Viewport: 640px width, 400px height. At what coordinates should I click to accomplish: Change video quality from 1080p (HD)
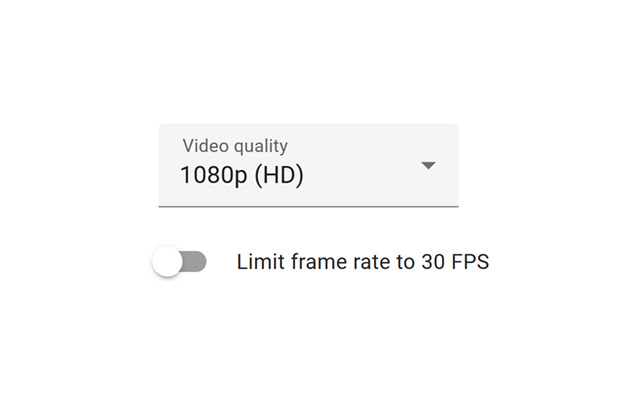[308, 165]
